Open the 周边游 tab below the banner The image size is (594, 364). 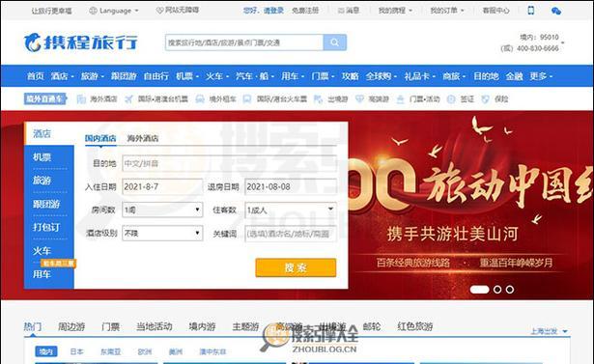coord(71,326)
